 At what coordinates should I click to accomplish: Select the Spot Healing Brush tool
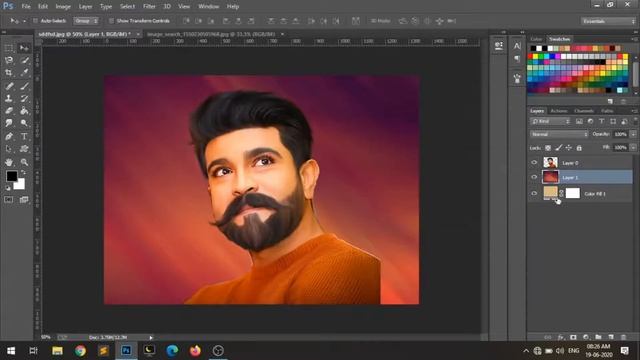tap(9, 86)
